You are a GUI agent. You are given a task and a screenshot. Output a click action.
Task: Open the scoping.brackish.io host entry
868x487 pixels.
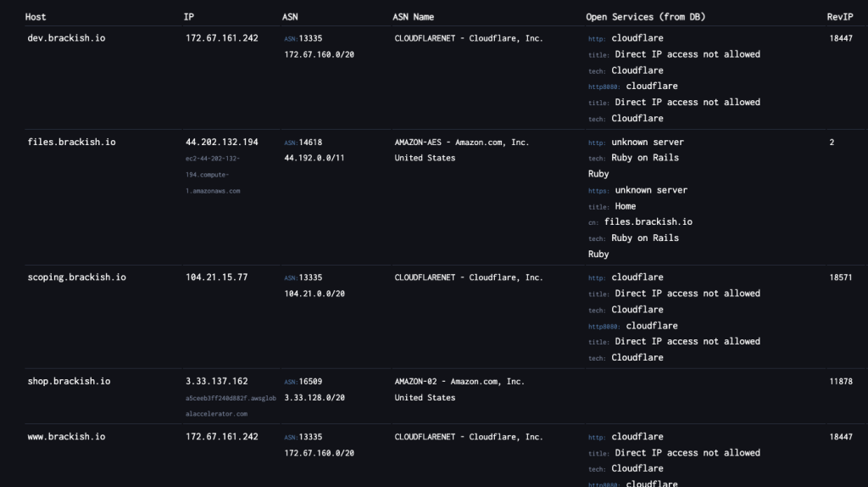tap(76, 277)
